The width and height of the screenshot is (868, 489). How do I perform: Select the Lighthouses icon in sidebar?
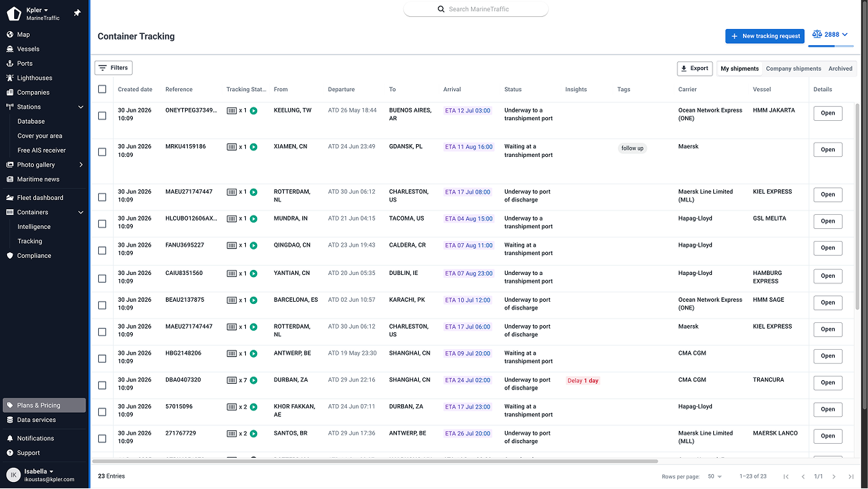(x=10, y=78)
